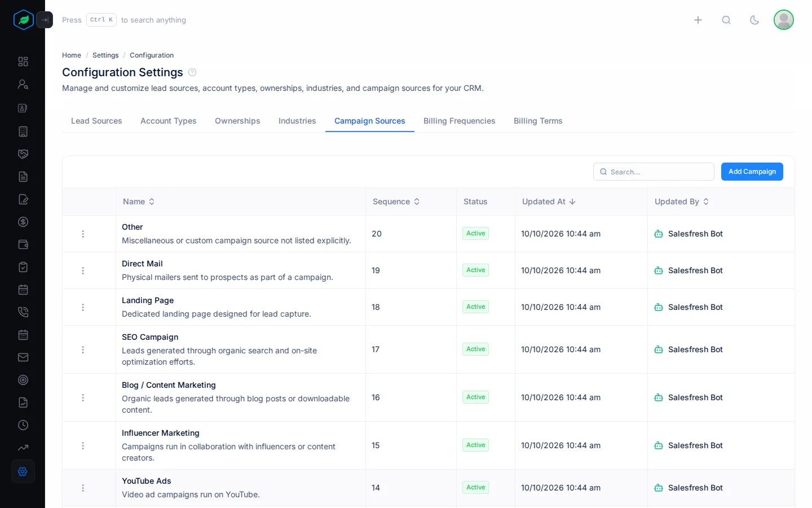Open the row actions menu for SEO Campaign
The width and height of the screenshot is (812, 508).
pyautogui.click(x=83, y=349)
